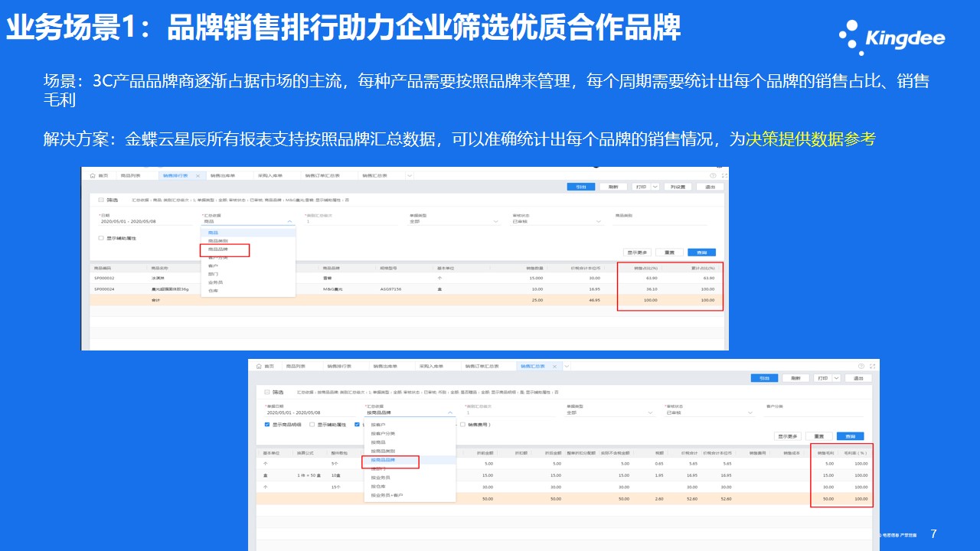
Task: Click 重置 reset in the 销售汇总表 window
Action: pos(819,436)
